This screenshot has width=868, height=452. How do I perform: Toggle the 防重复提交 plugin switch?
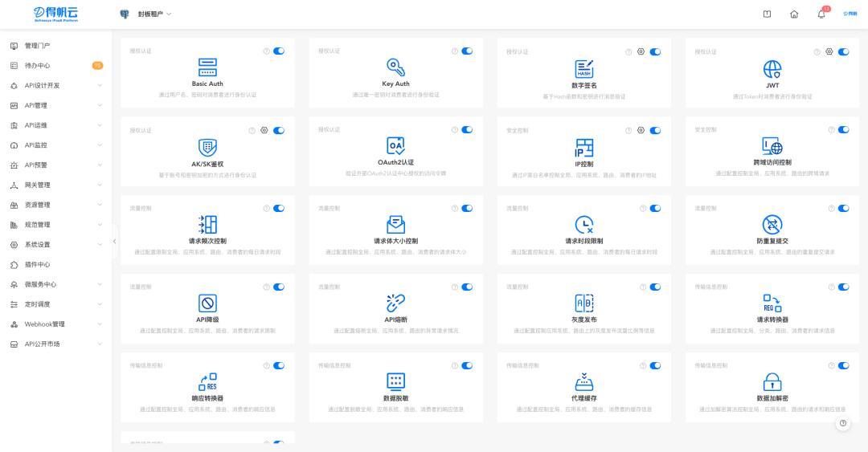[x=843, y=208]
